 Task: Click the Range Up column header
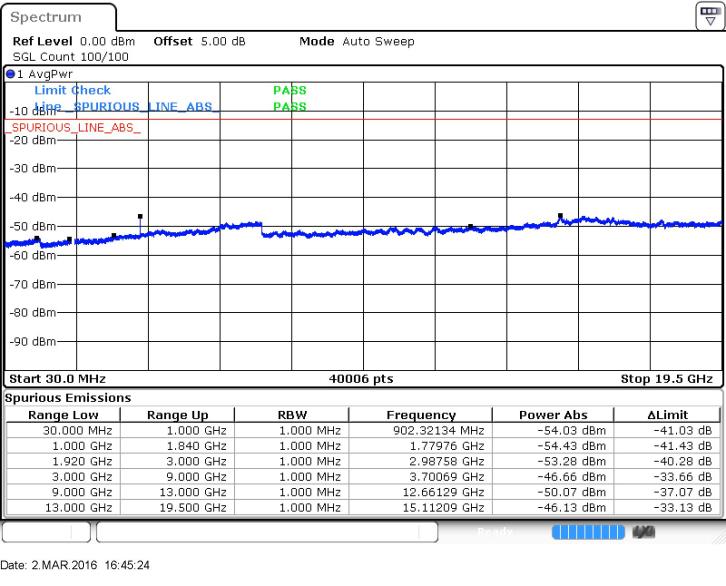click(x=177, y=415)
